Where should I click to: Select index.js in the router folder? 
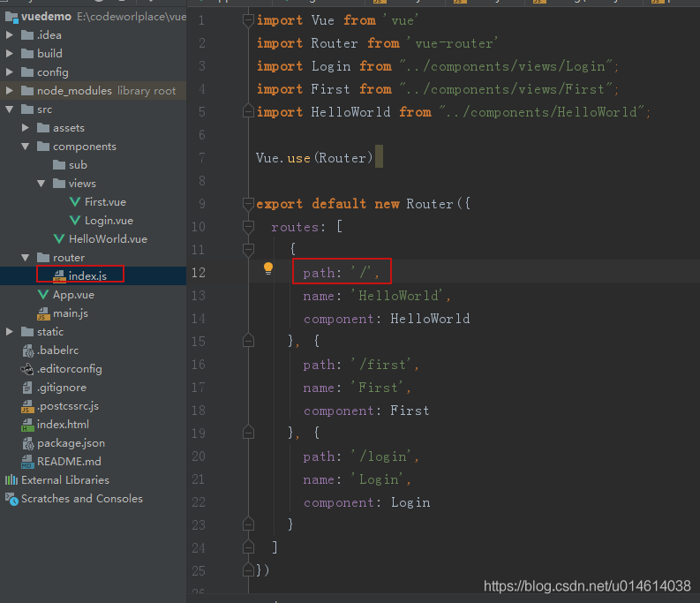coord(87,275)
